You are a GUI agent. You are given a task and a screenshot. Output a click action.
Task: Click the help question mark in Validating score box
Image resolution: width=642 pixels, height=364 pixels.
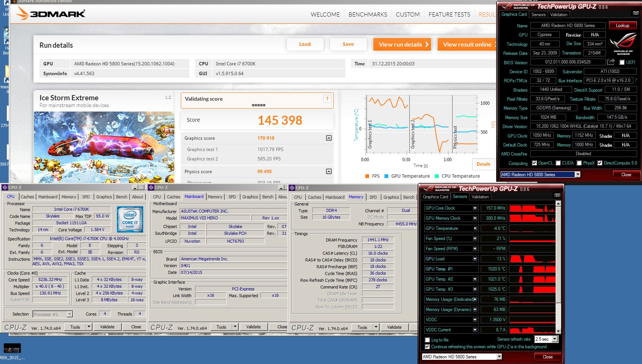[327, 99]
